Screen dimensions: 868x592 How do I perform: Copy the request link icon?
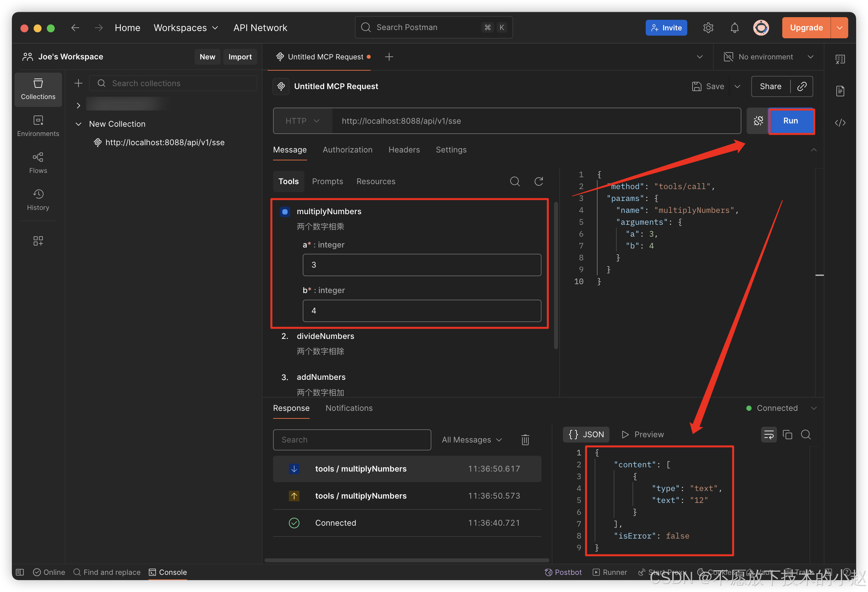point(801,86)
